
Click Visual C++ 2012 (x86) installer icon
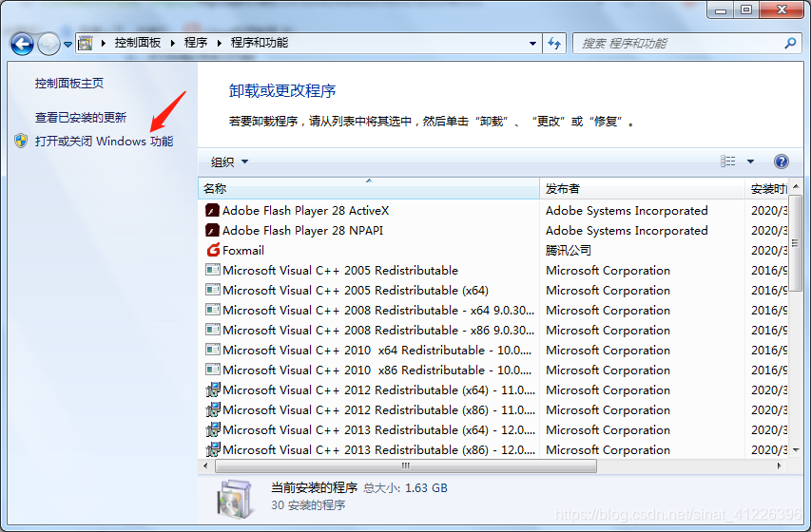coord(213,410)
